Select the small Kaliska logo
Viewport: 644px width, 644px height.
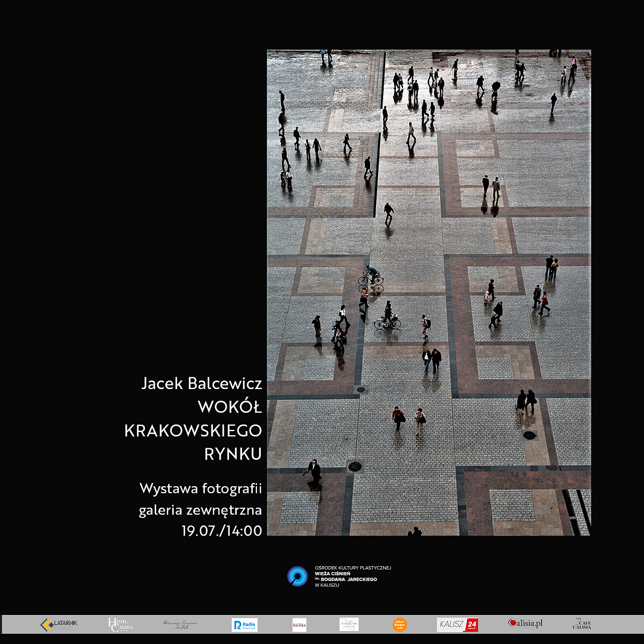coord(299,625)
